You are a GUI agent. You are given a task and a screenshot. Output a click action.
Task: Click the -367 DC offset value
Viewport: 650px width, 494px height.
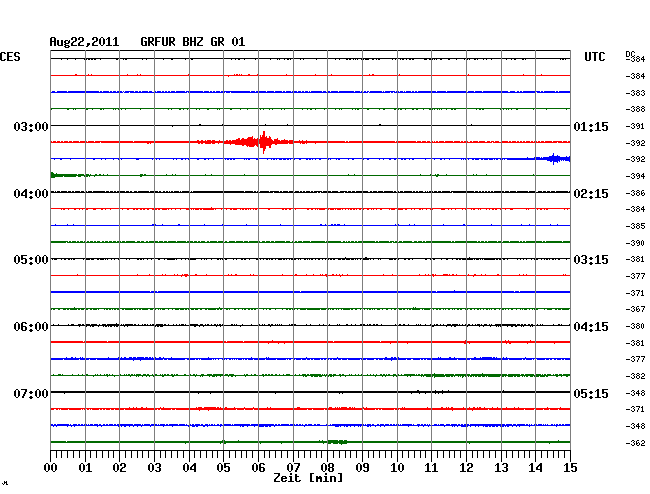(635, 309)
